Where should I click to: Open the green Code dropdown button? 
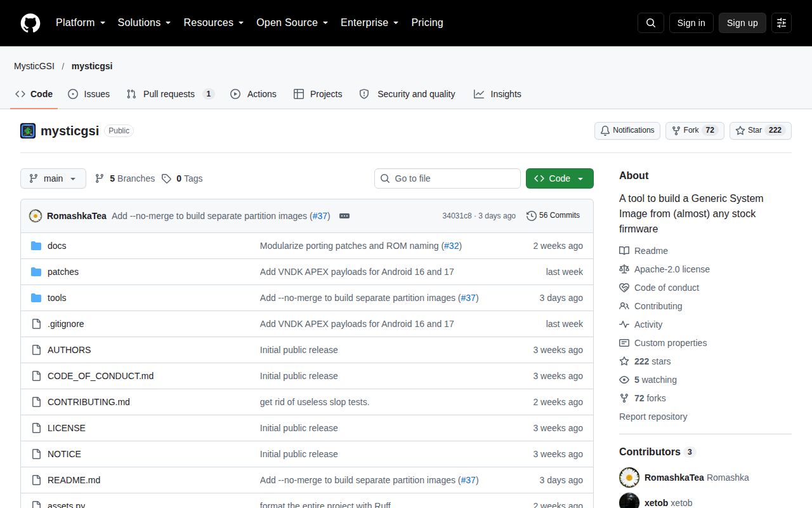[x=560, y=178]
